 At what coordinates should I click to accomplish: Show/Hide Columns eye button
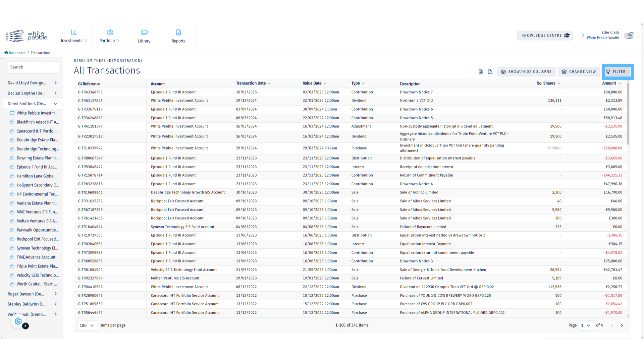point(527,72)
